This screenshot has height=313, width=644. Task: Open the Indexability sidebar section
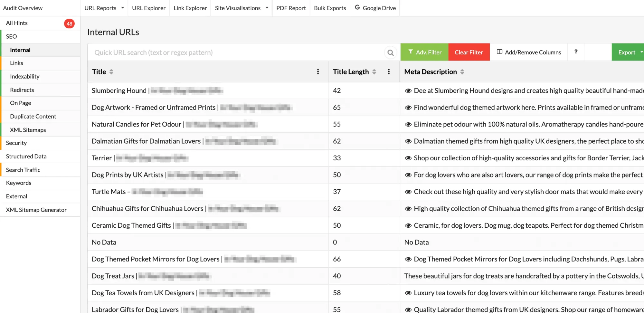coord(25,76)
